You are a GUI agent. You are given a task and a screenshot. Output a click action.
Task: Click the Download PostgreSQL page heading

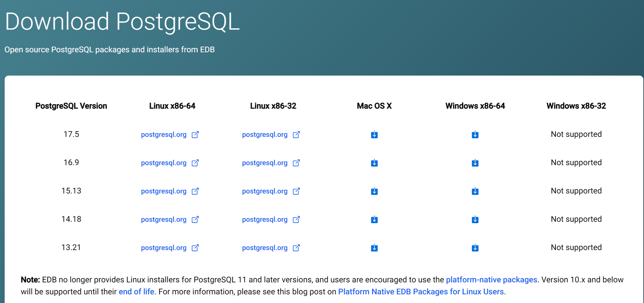coord(122,22)
